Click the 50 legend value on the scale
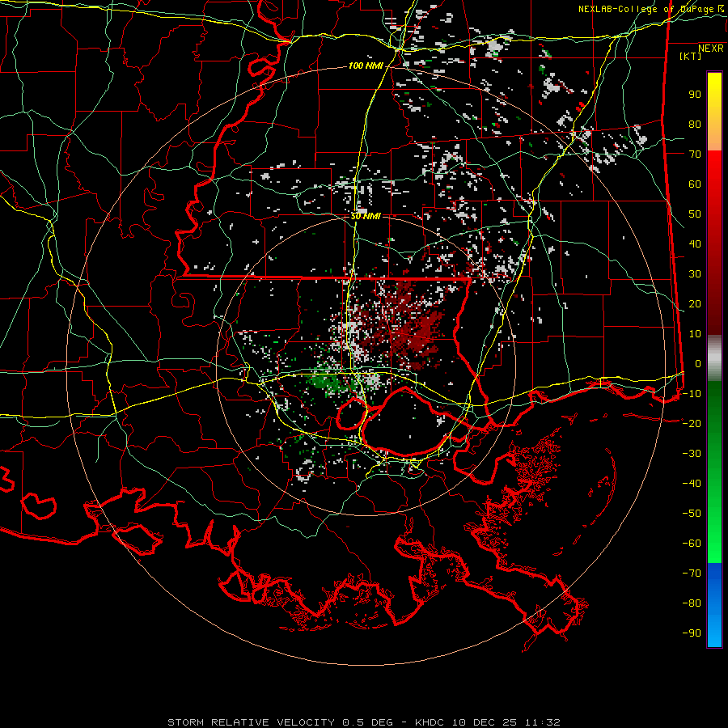Viewport: 728px width, 728px height. 695,214
